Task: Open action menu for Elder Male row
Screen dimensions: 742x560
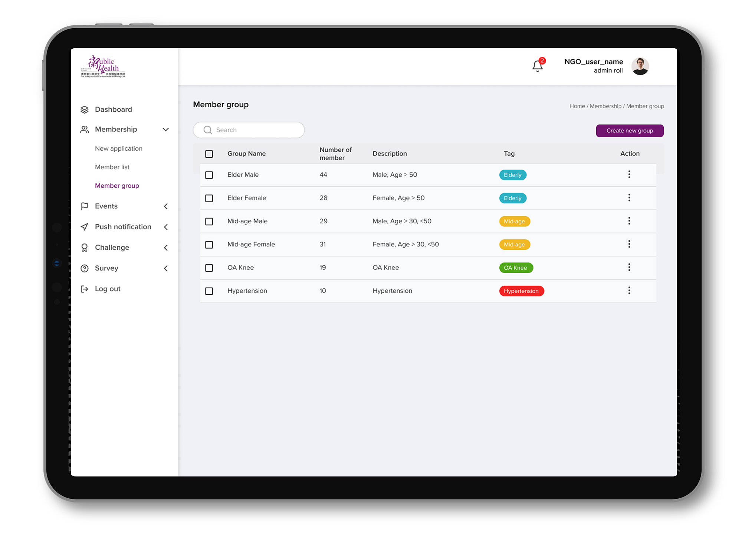Action: 629,174
